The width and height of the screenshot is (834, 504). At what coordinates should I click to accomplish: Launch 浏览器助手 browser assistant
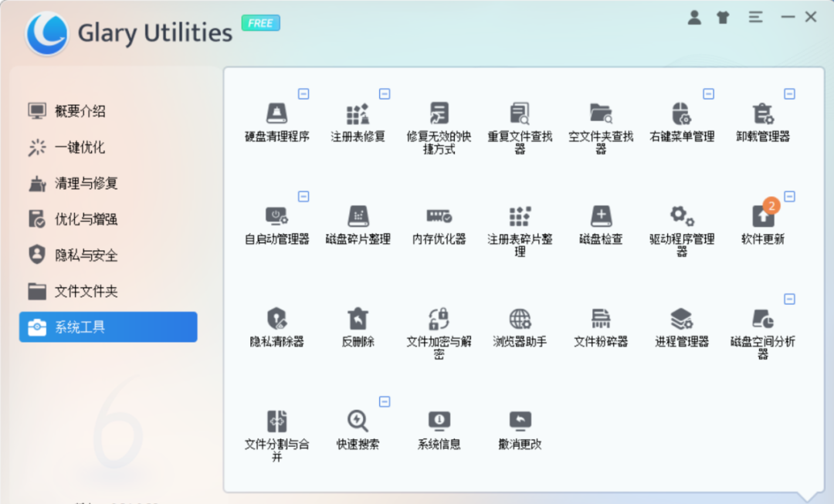[x=520, y=328]
